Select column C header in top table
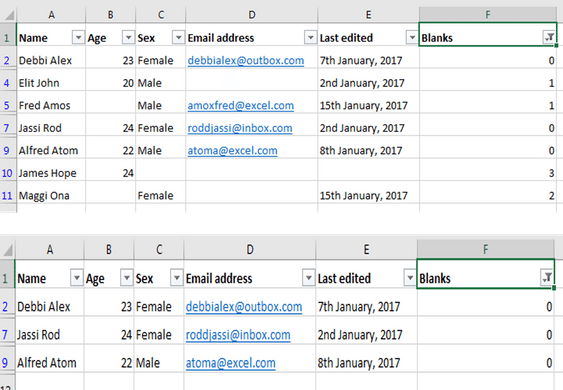Image resolution: width=563 pixels, height=390 pixels. click(160, 15)
